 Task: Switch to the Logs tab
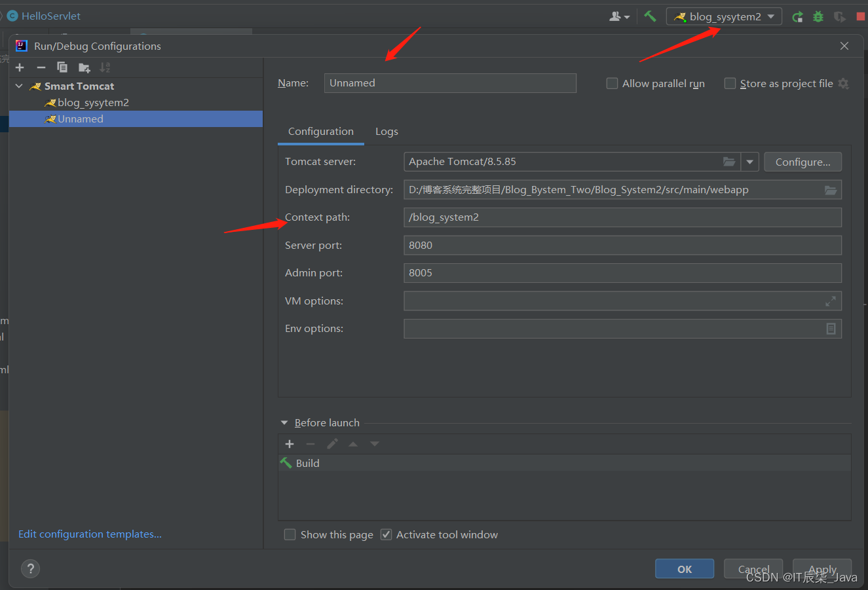(387, 131)
